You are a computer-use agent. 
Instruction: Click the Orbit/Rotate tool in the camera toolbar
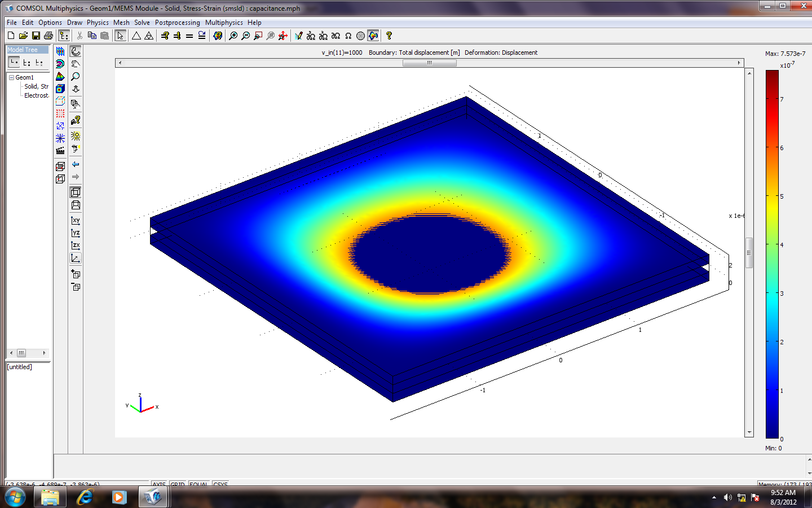(76, 51)
